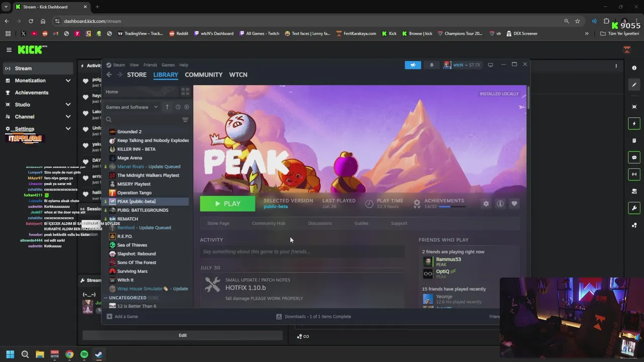This screenshot has height=362, width=644.
Task: Open Friends menu in Steam
Action: pos(150,65)
